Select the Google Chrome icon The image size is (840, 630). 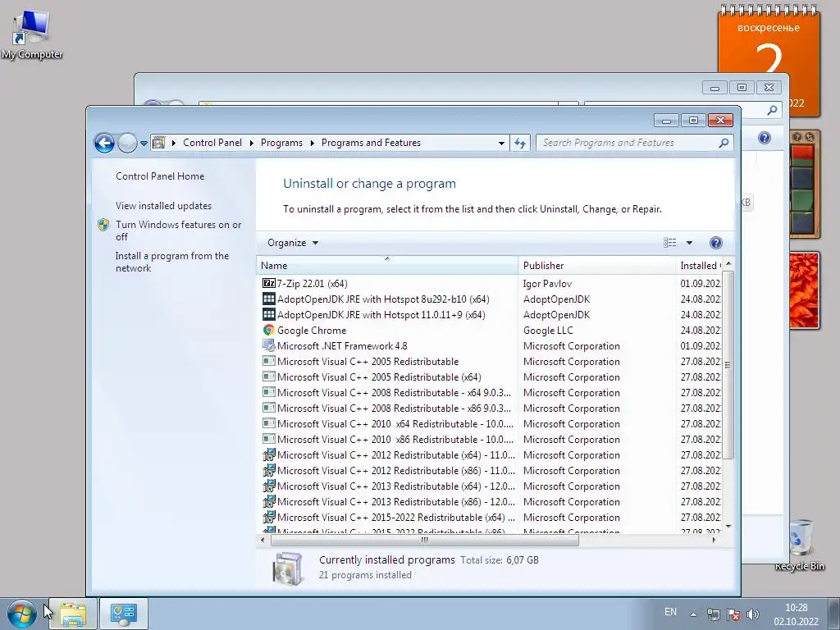click(269, 330)
